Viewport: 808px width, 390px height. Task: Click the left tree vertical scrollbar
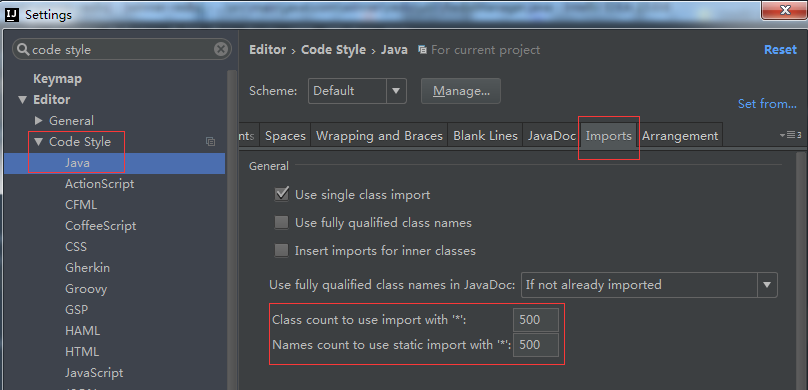point(231,229)
